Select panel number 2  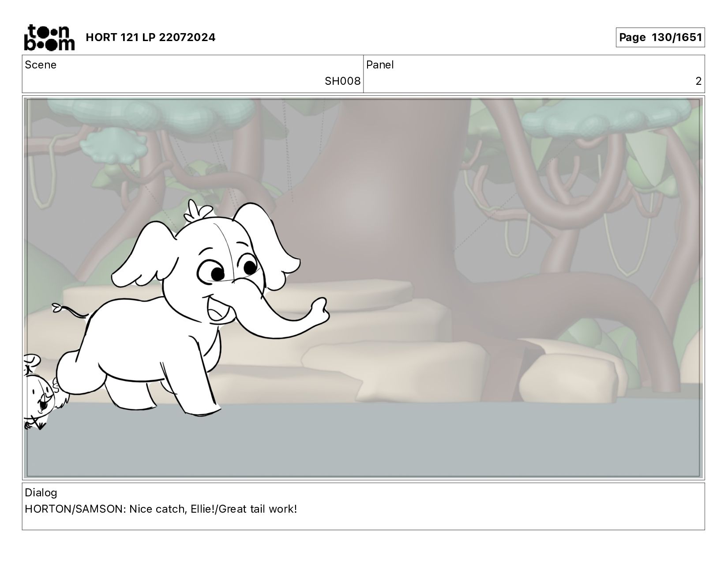coord(698,81)
